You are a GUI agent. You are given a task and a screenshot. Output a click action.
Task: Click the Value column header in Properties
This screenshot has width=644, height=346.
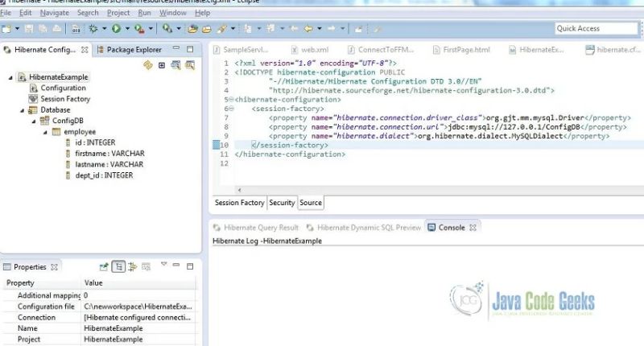click(138, 282)
